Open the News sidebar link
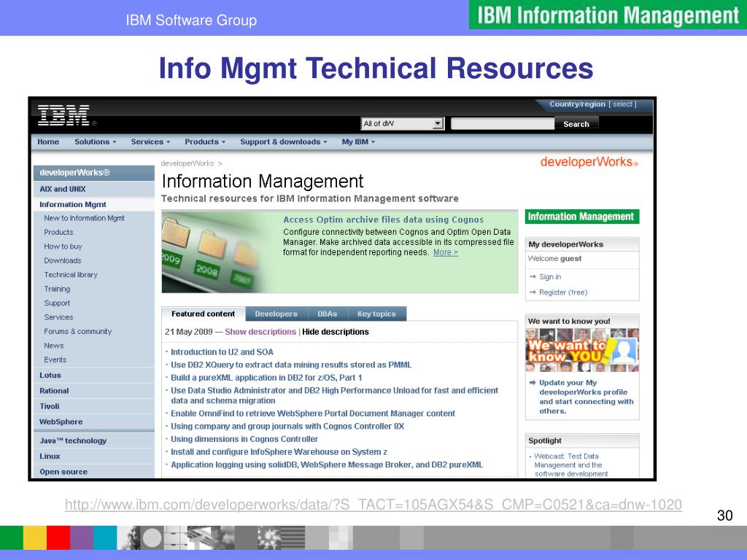 (x=54, y=346)
